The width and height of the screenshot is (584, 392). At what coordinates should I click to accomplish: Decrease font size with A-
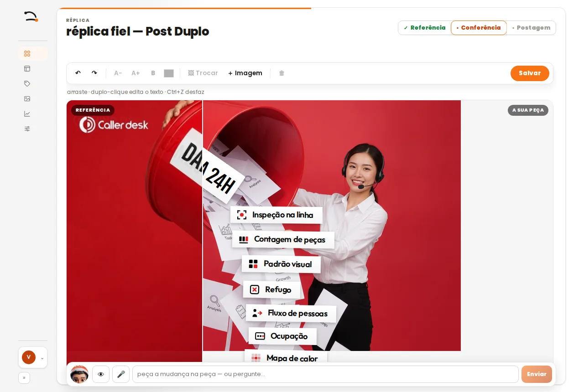click(x=118, y=73)
